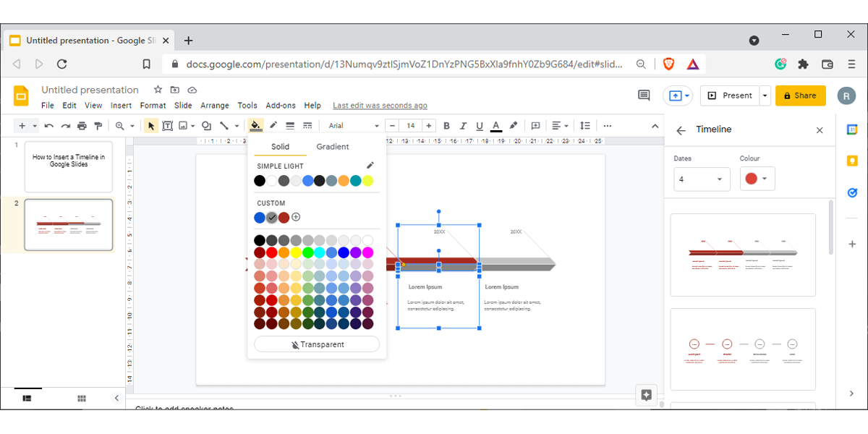The width and height of the screenshot is (868, 434).
Task: Click the fill colour bucket icon
Action: pos(255,126)
